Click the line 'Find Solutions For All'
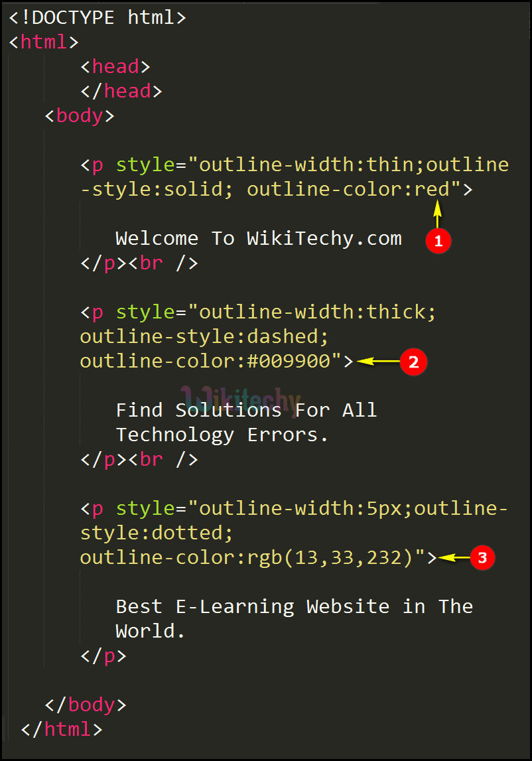Viewport: 532px width, 761px height. tap(246, 411)
